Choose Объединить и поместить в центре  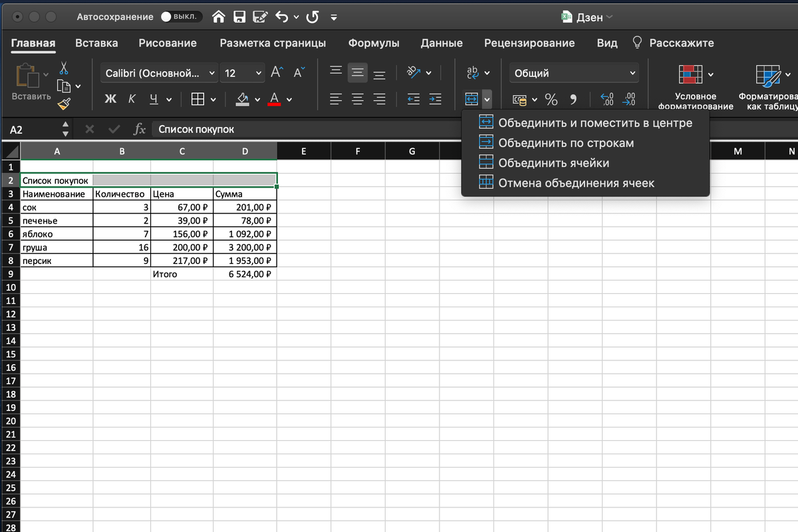586,123
